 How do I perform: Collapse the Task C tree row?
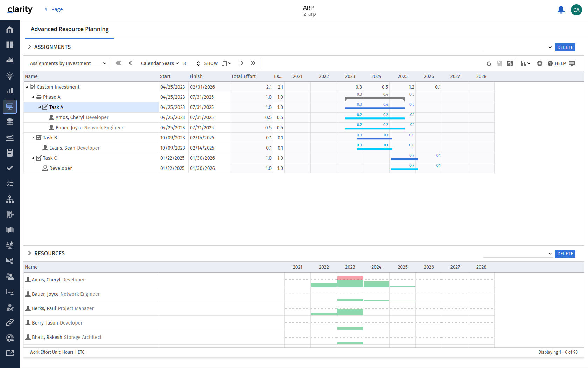pos(33,158)
